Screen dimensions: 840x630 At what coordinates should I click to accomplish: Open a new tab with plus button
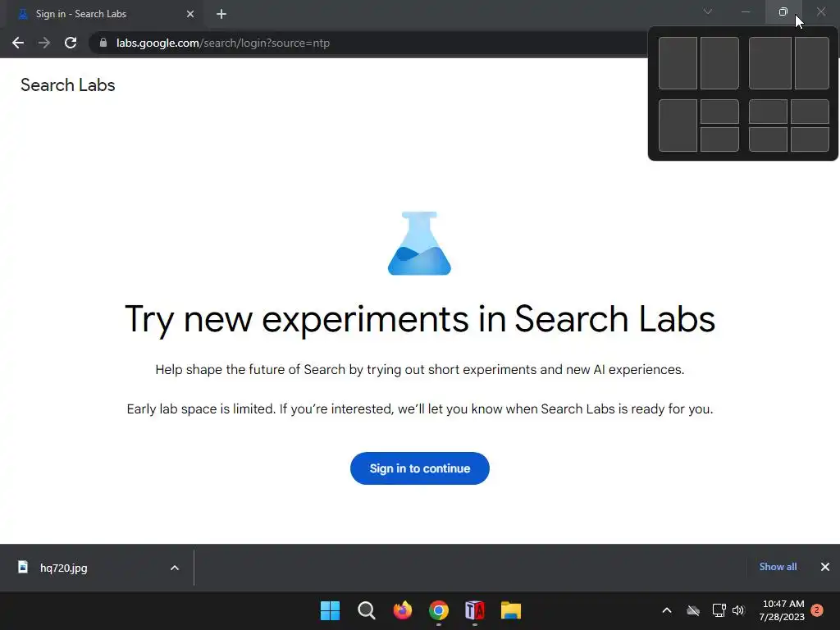tap(221, 14)
